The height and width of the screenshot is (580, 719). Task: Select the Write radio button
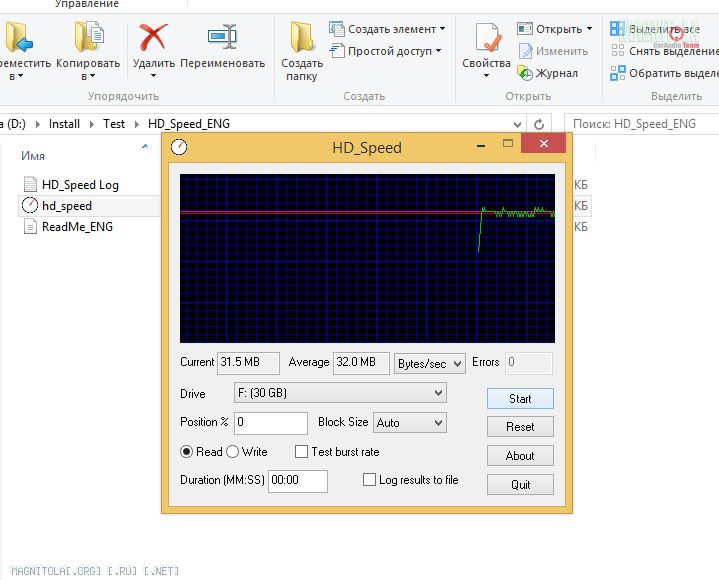click(232, 452)
